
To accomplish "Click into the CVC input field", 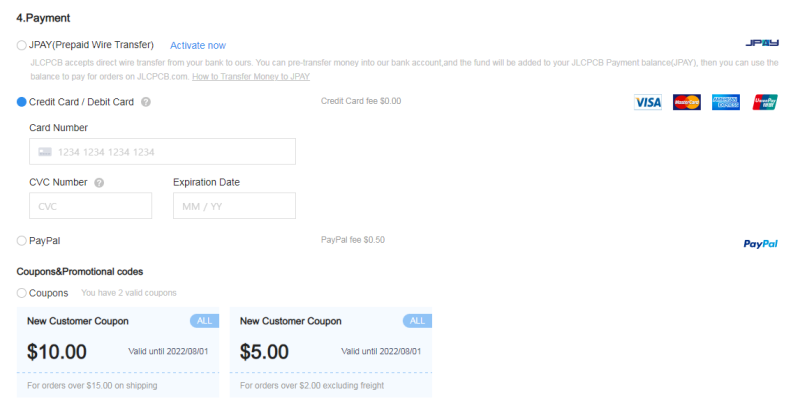I will 90,206.
